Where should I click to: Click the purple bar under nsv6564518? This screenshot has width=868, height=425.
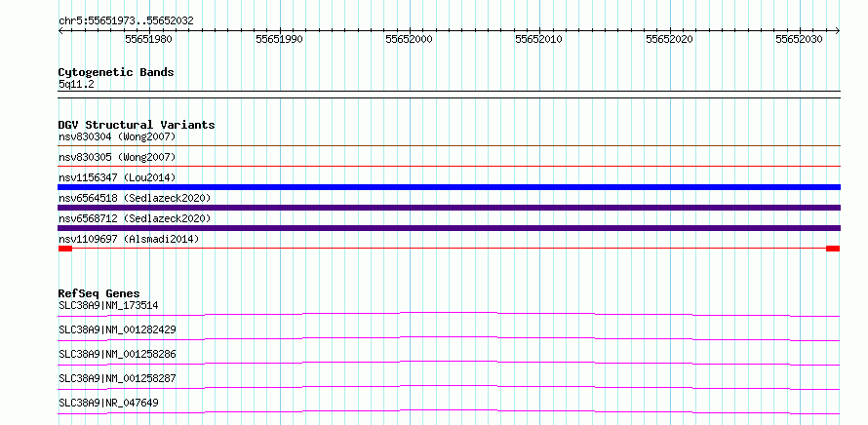coord(449,208)
